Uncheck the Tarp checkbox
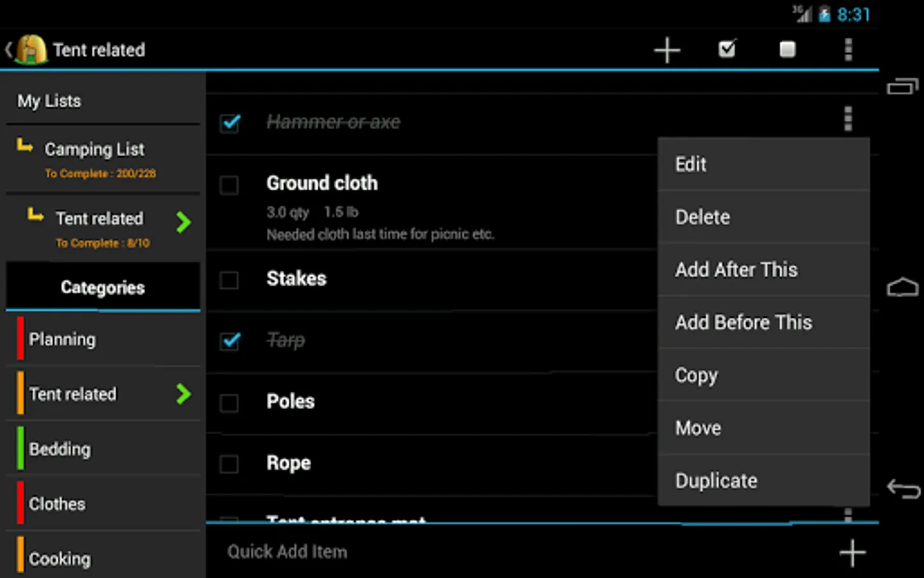 pos(230,340)
